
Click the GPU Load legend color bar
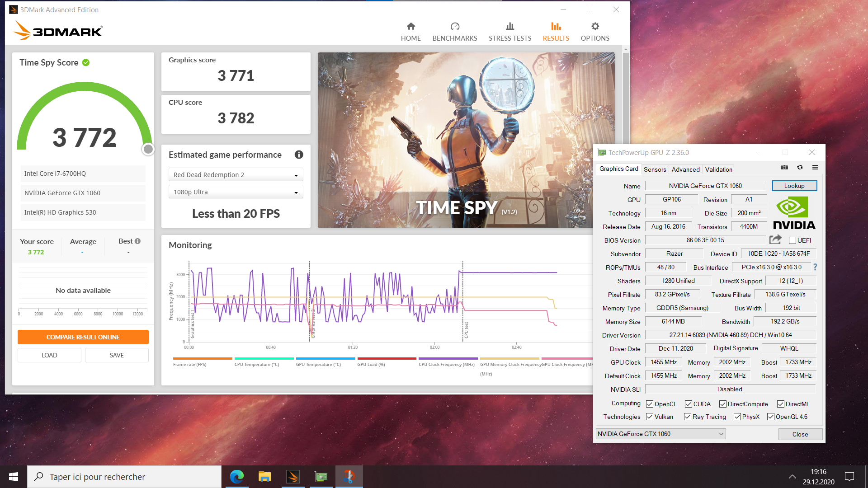387,358
